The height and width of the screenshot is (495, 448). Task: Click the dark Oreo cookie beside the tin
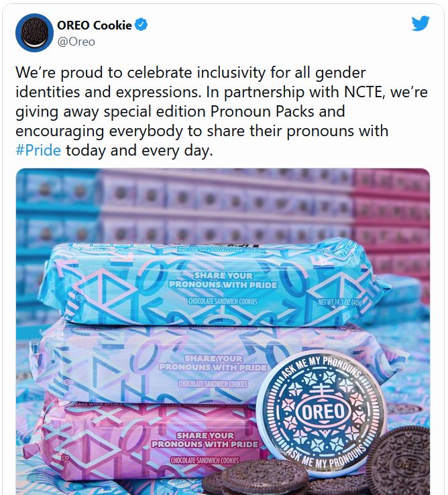point(399,459)
